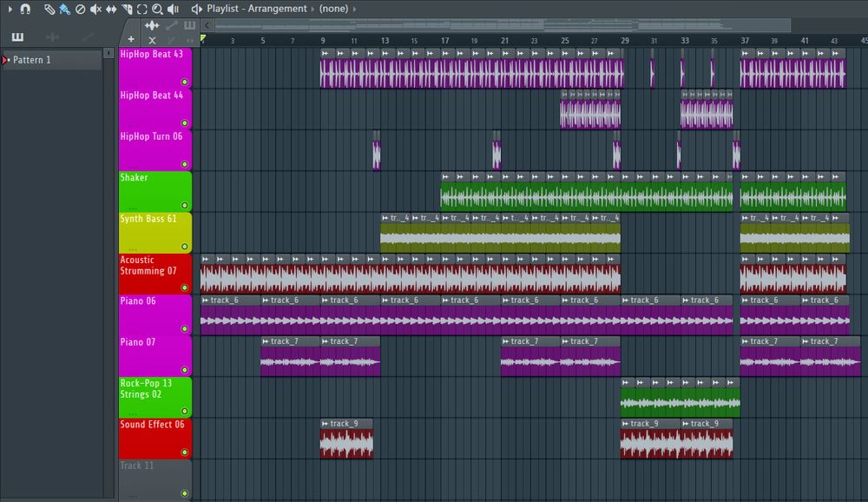Screen dimensions: 868x502
Task: Click the arrow after (none)
Action: click(354, 9)
